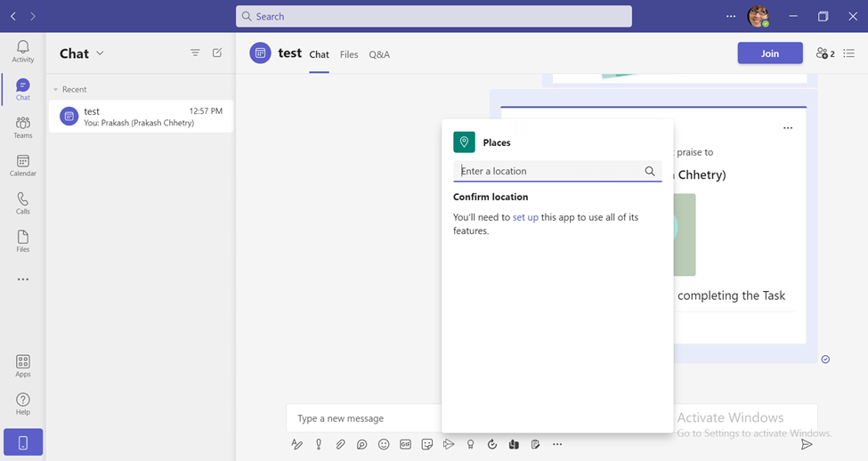Screen dimensions: 868x461
Task: Show more apps ellipsis in sidebar
Action: click(x=22, y=279)
